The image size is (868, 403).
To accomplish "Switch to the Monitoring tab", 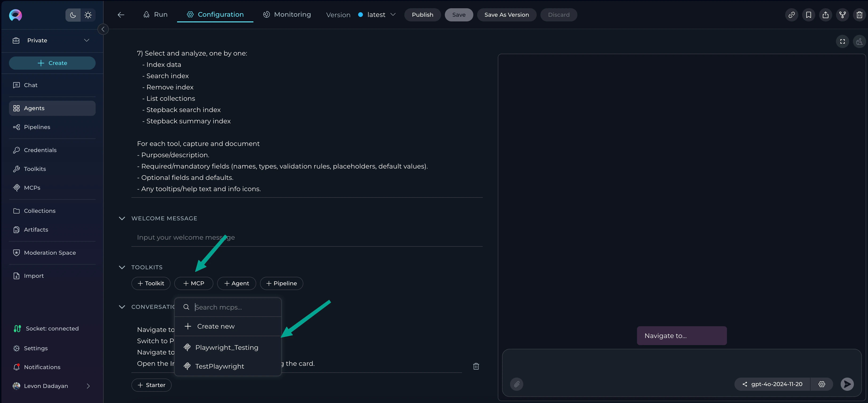I will click(287, 15).
